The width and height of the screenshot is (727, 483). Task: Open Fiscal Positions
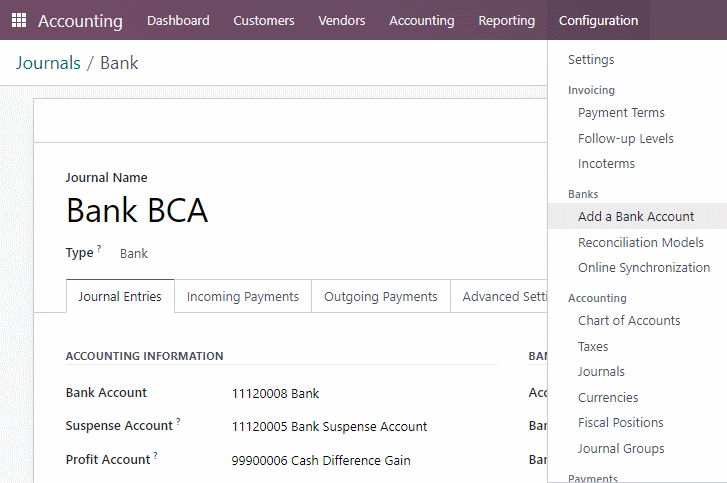pos(620,423)
